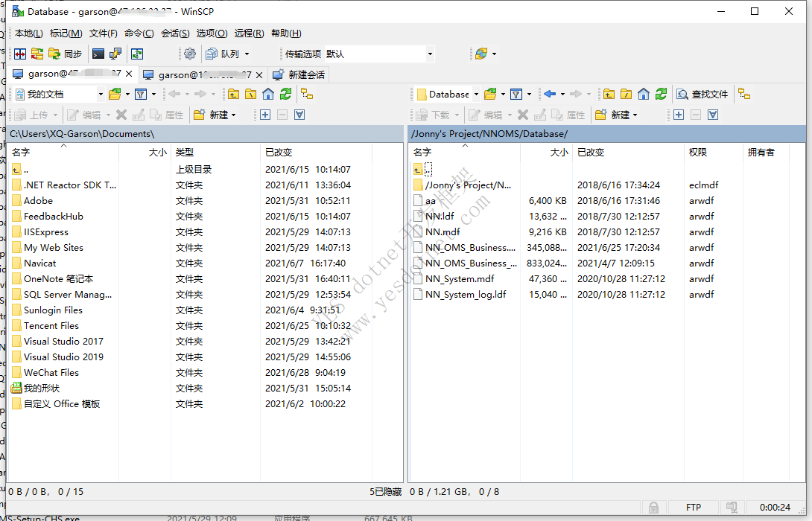Sort local panel by 类型 column header
The image size is (812, 521).
click(215, 152)
